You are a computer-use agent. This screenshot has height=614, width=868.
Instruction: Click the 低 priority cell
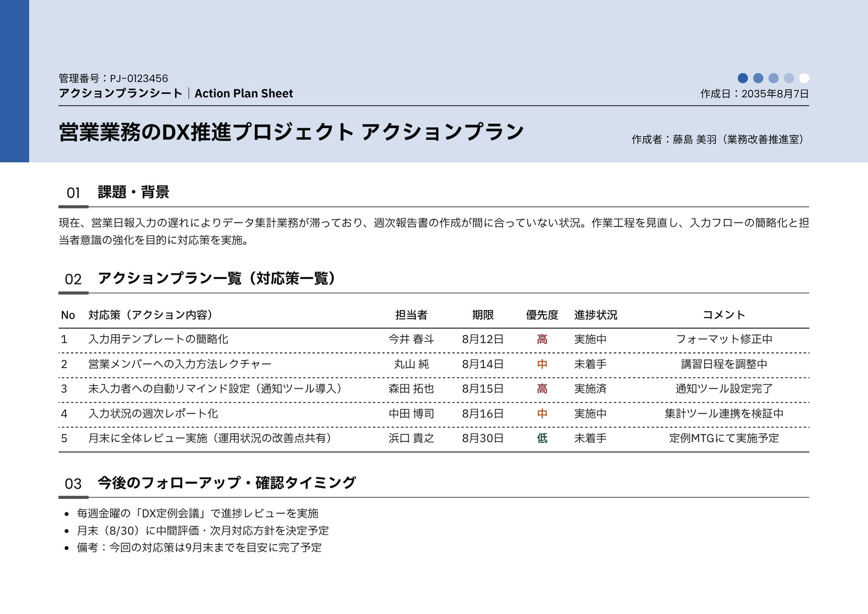coord(542,438)
